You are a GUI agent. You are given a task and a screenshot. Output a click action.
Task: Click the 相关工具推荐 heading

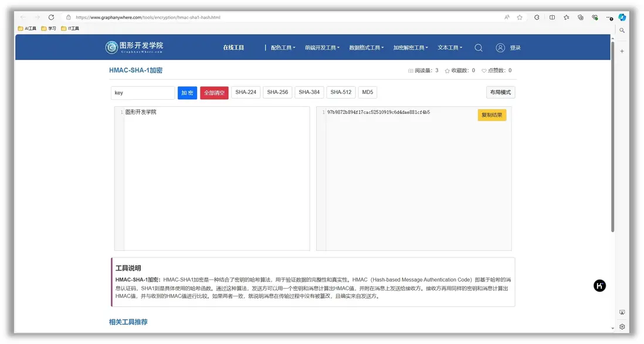pyautogui.click(x=128, y=322)
